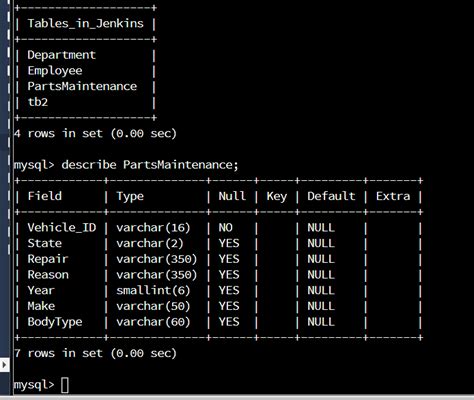Click '4 rows in set (0.00 sec)' line
Viewport: 474px width, 400px height.
coord(95,134)
